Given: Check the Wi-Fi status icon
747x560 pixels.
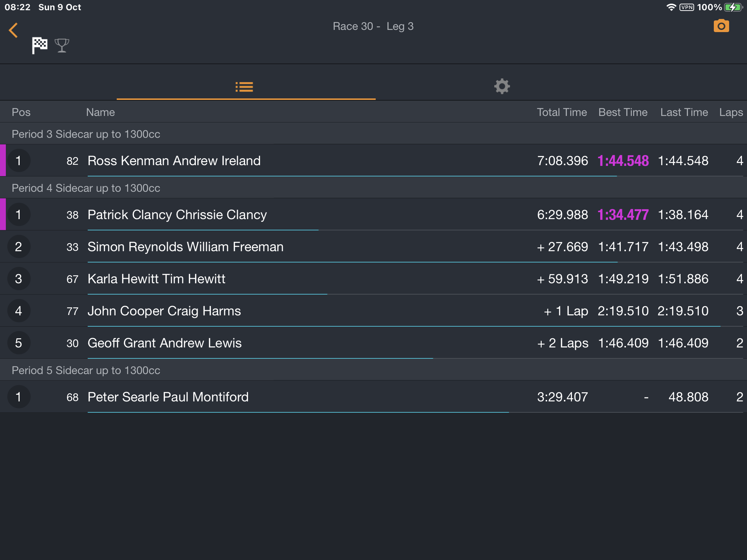Looking at the screenshot, I should (x=671, y=7).
